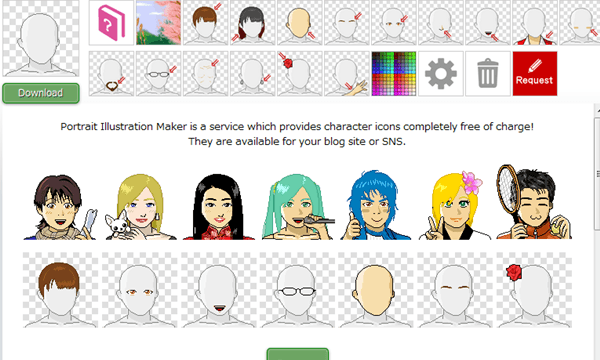This screenshot has width=600, height=360.
Task: Pick the tennis racket sample character
Action: click(534, 202)
